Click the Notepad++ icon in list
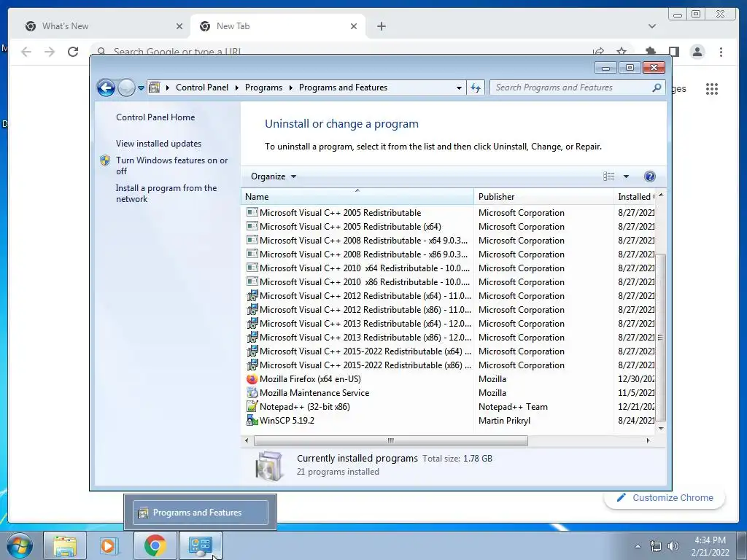Screen dimensions: 747x560 [252, 407]
